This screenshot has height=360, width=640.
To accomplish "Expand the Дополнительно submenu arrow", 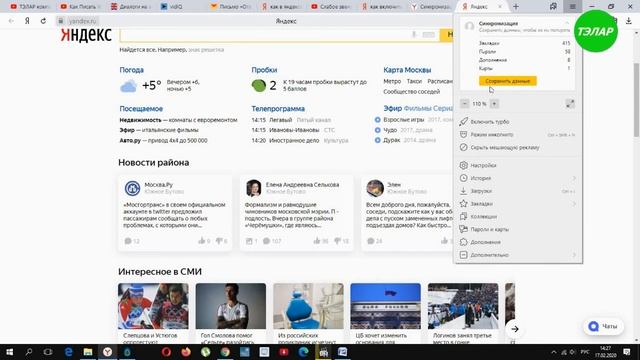I will tap(573, 255).
